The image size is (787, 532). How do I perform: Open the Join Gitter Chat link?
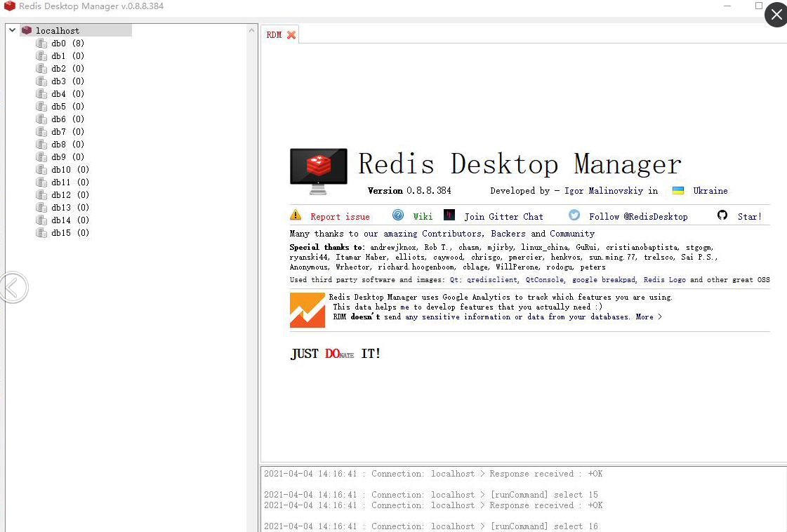[x=503, y=217]
